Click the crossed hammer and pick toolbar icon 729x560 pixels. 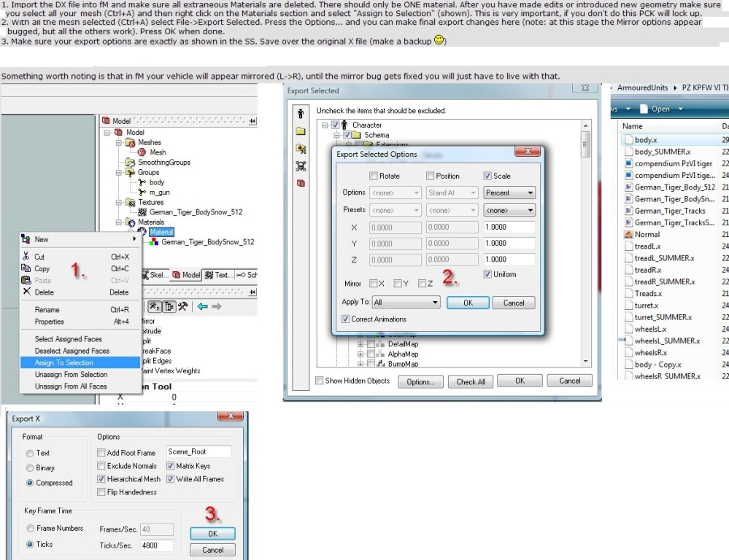pos(183,306)
